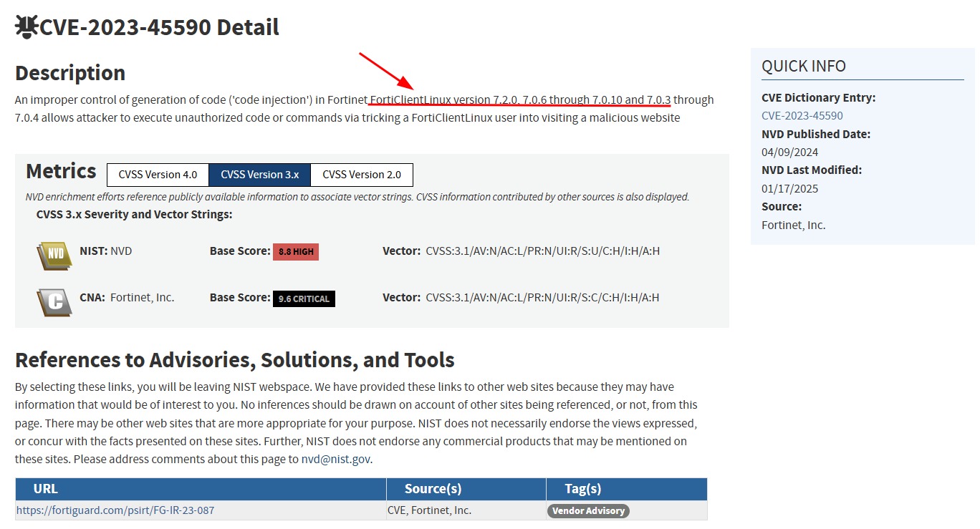Click the Vendor Advisory tag
Screen dimensions: 980x529
click(587, 511)
